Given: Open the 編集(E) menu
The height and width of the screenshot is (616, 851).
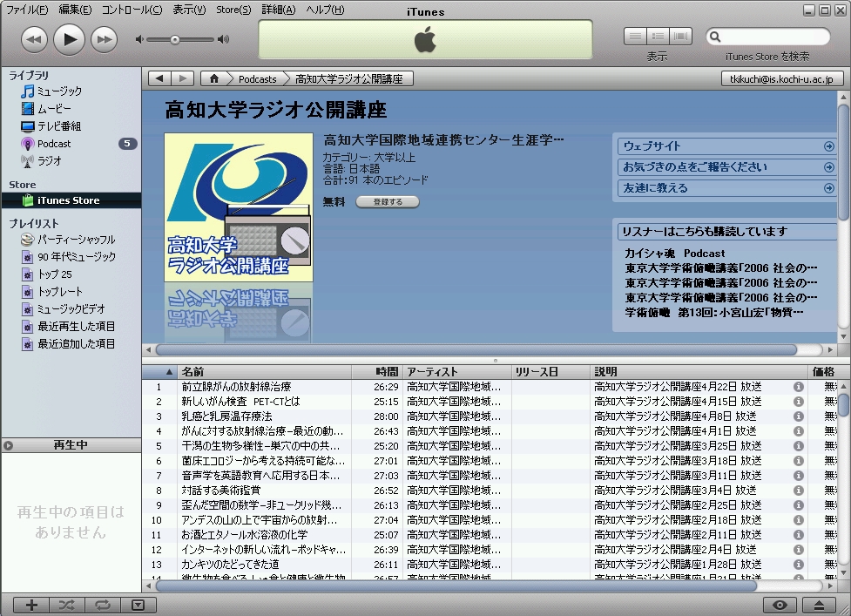Looking at the screenshot, I should (x=75, y=10).
